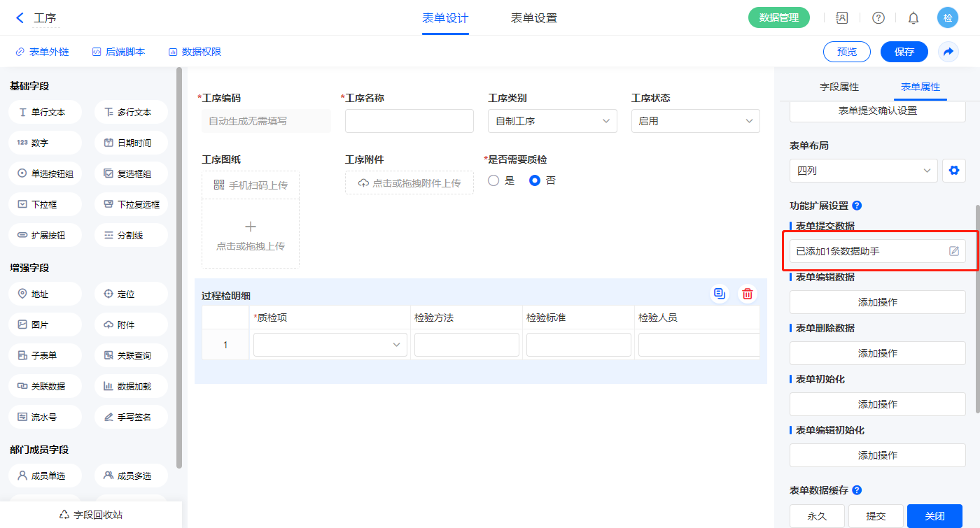Click the back arrow next to 工序

pos(20,18)
